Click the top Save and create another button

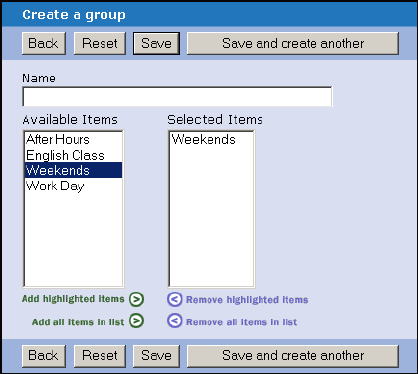tap(293, 43)
